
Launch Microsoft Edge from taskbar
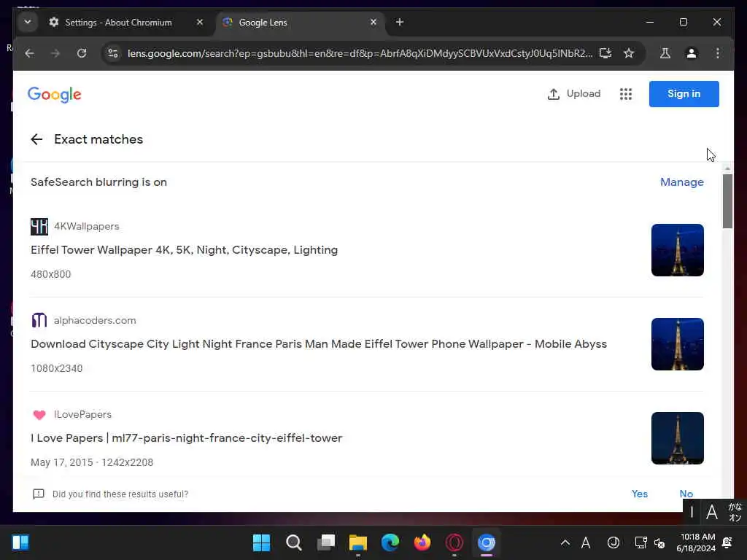click(x=390, y=542)
